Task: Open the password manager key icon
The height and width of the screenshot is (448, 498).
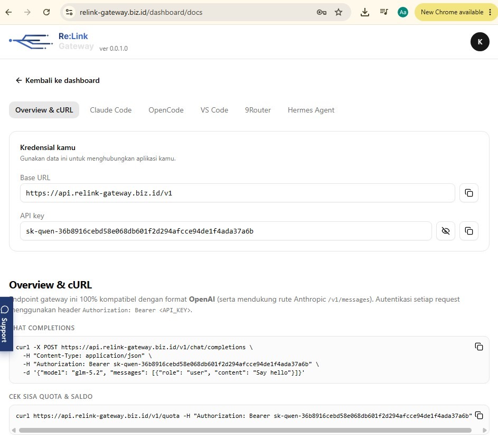Action: (322, 12)
